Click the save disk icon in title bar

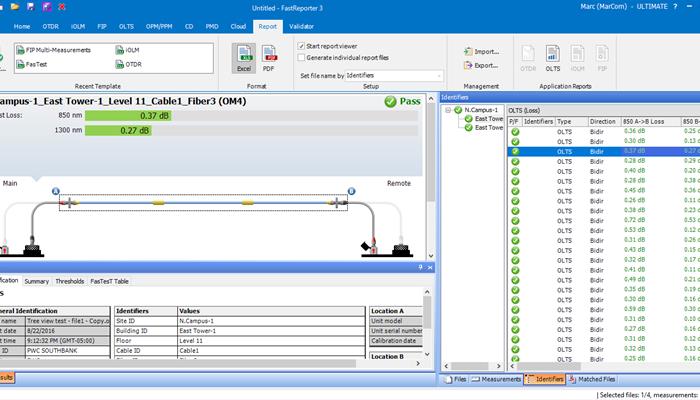[x=30, y=7]
